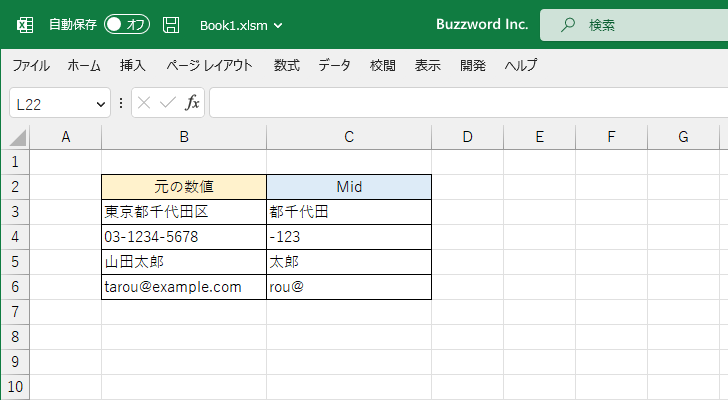Click the insert function fx icon

pos(192,102)
